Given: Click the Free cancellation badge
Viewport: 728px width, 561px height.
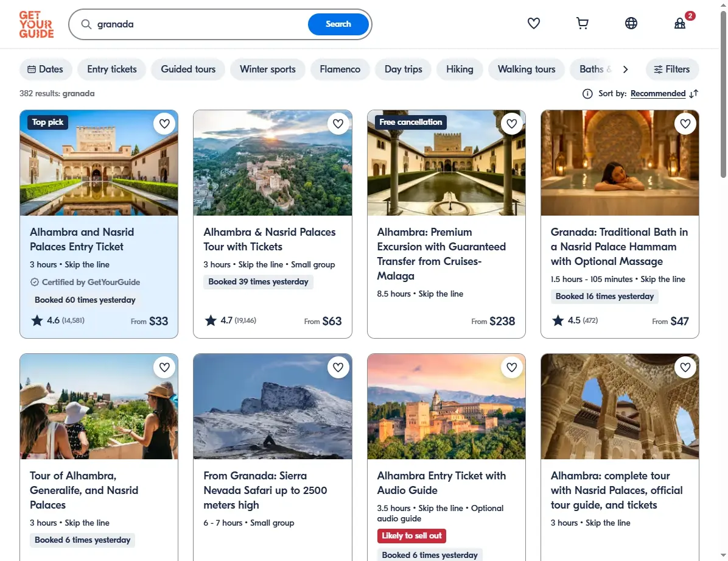Looking at the screenshot, I should 410,122.
